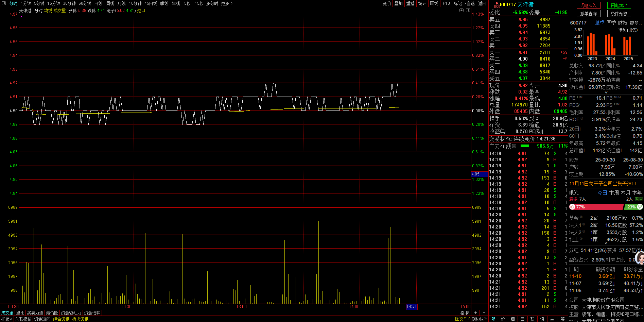Screen dimensions: 644x322
Task: Click the 4.85 price marker on right axis
Action: click(480, 174)
